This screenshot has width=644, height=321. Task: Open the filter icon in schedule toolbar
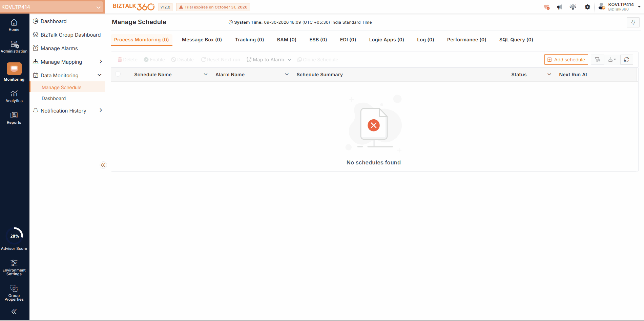(x=598, y=60)
